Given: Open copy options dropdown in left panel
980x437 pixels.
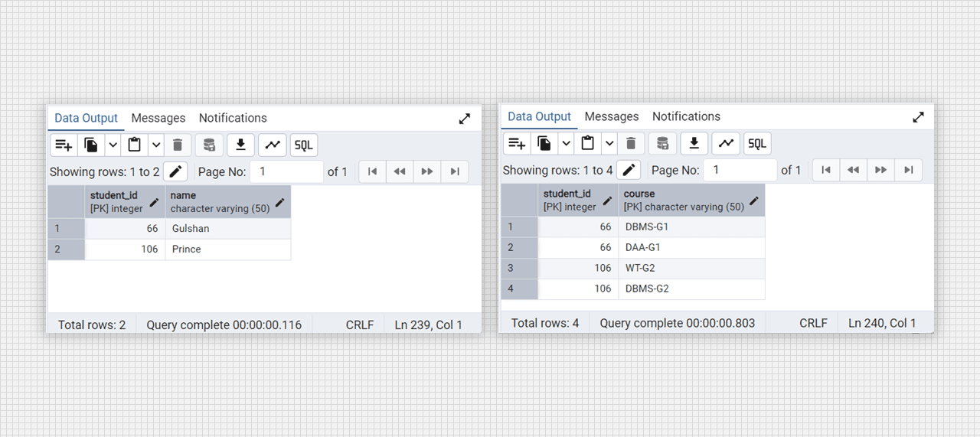Looking at the screenshot, I should (113, 145).
